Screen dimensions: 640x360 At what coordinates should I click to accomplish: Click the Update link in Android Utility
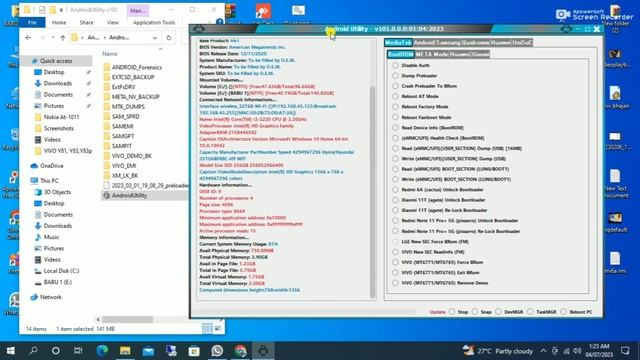[437, 312]
